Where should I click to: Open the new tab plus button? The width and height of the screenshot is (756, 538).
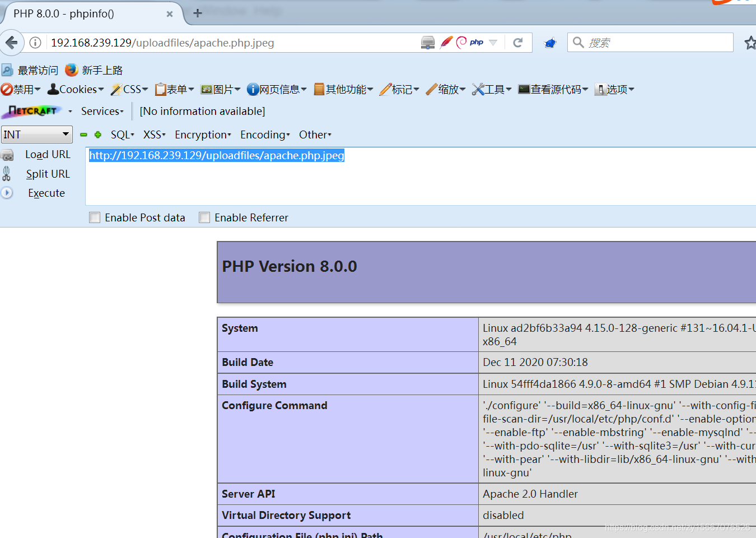pyautogui.click(x=197, y=13)
